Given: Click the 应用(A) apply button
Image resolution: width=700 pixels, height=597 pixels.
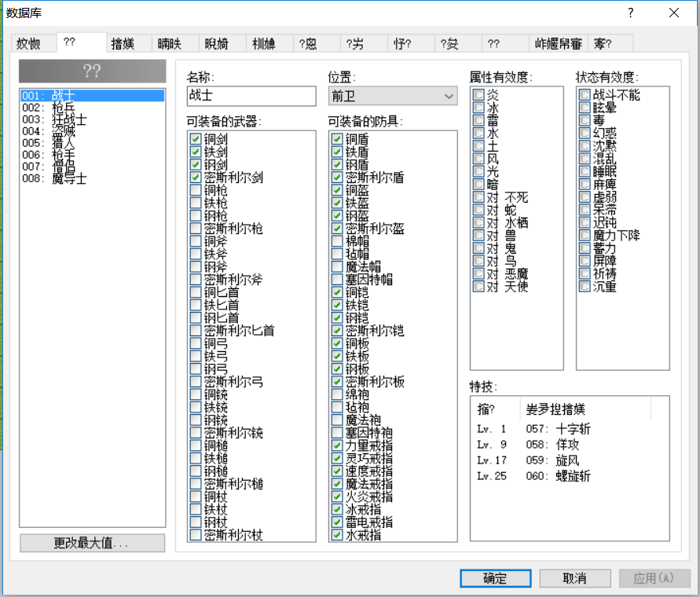Looking at the screenshot, I should (x=654, y=578).
